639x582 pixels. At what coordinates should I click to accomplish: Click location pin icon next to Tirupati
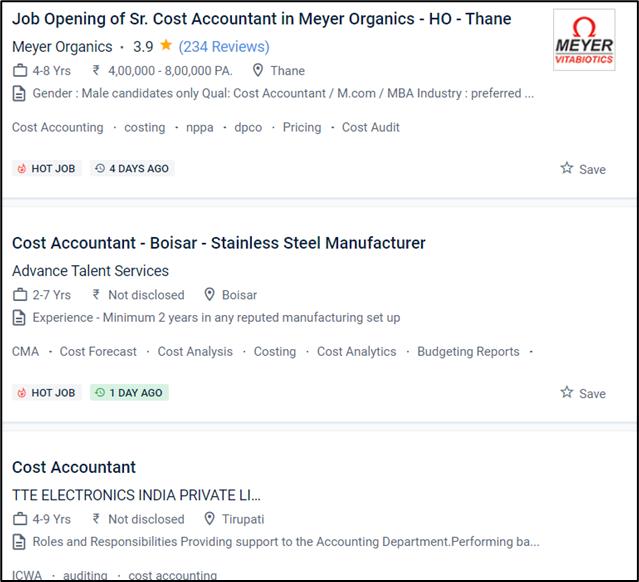click(x=209, y=519)
